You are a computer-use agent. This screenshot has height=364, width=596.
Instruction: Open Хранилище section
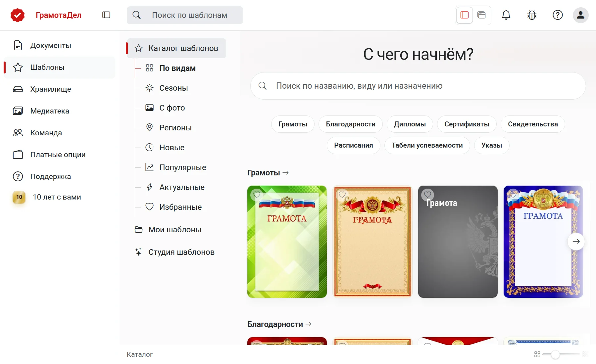[59, 89]
